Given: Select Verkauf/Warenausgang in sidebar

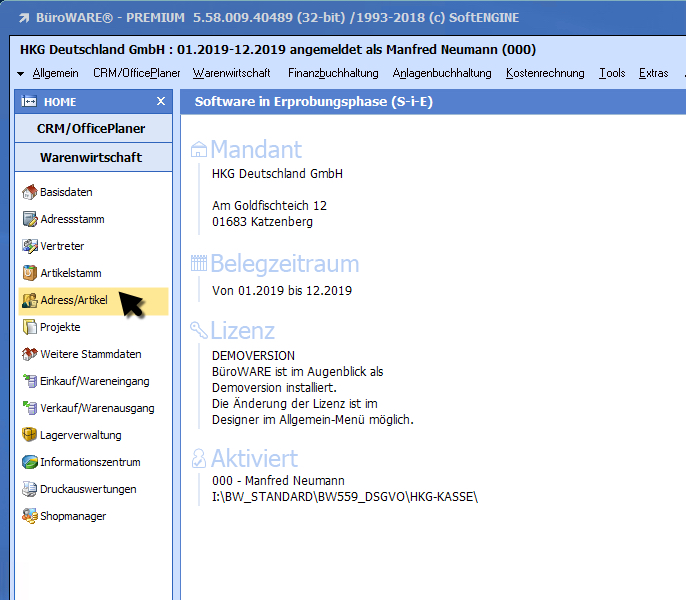Looking at the screenshot, I should (96, 408).
